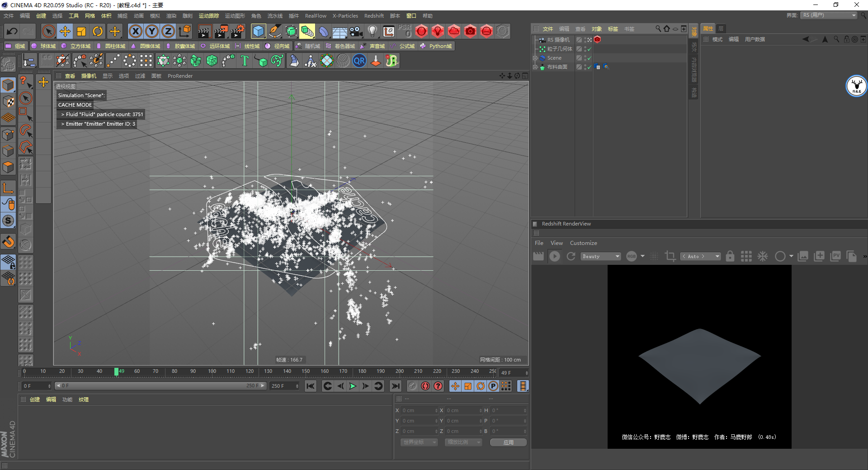Screen dimensions: 868x470
Task: Click frame 100 on the timeline ruler
Action: coord(212,371)
